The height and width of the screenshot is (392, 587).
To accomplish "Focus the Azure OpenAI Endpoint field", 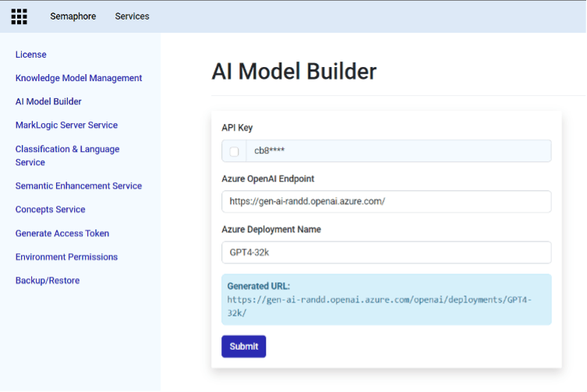I will [386, 201].
